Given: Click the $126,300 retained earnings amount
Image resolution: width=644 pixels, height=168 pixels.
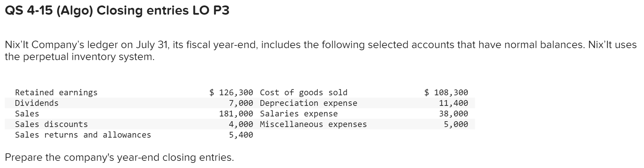Looking at the screenshot, I should click(x=231, y=93).
